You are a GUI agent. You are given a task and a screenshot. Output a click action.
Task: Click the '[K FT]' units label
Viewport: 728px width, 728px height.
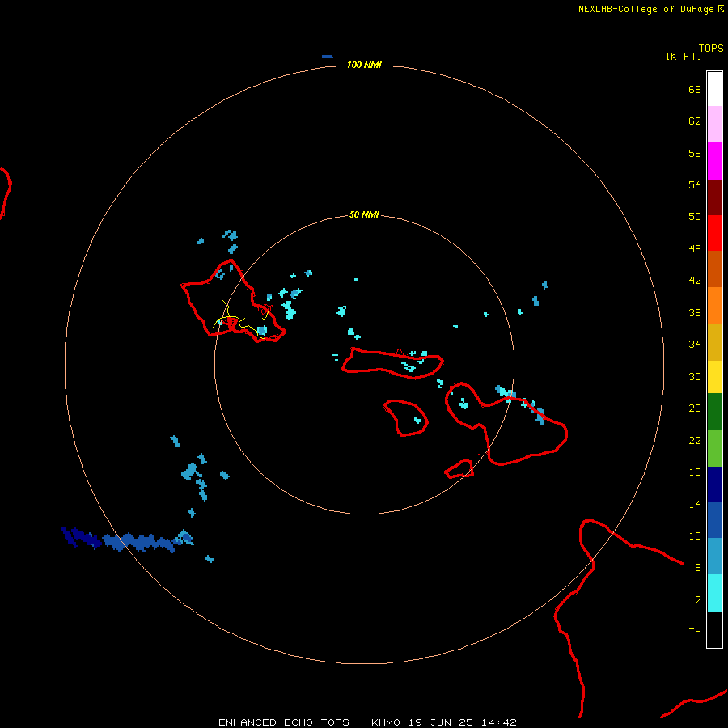(684, 56)
